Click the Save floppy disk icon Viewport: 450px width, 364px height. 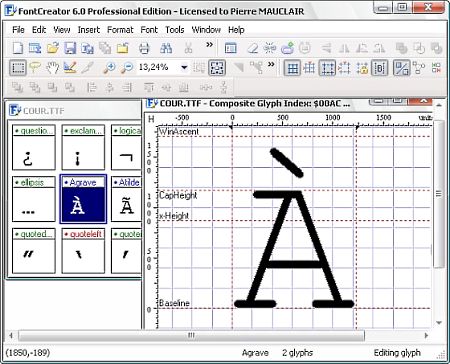70,48
